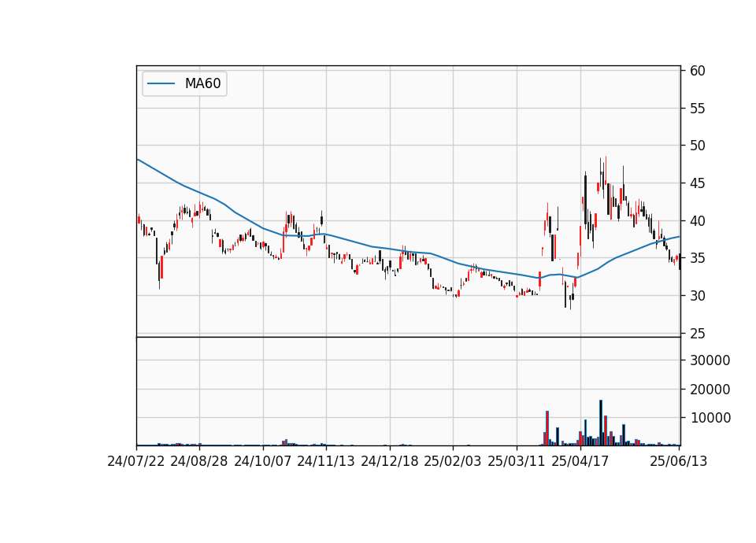This screenshot has width=756, height=543.
Task: Click the volume axis value 30000
Action: tap(710, 360)
